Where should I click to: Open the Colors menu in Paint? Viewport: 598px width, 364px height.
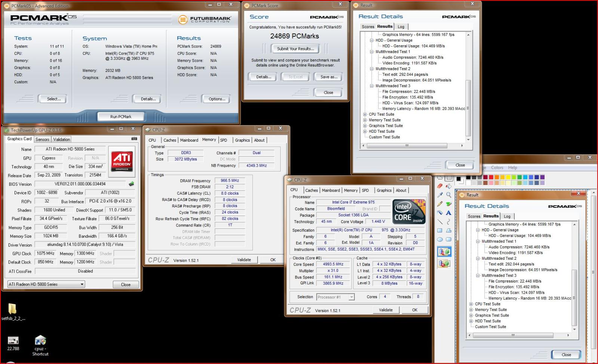[497, 167]
